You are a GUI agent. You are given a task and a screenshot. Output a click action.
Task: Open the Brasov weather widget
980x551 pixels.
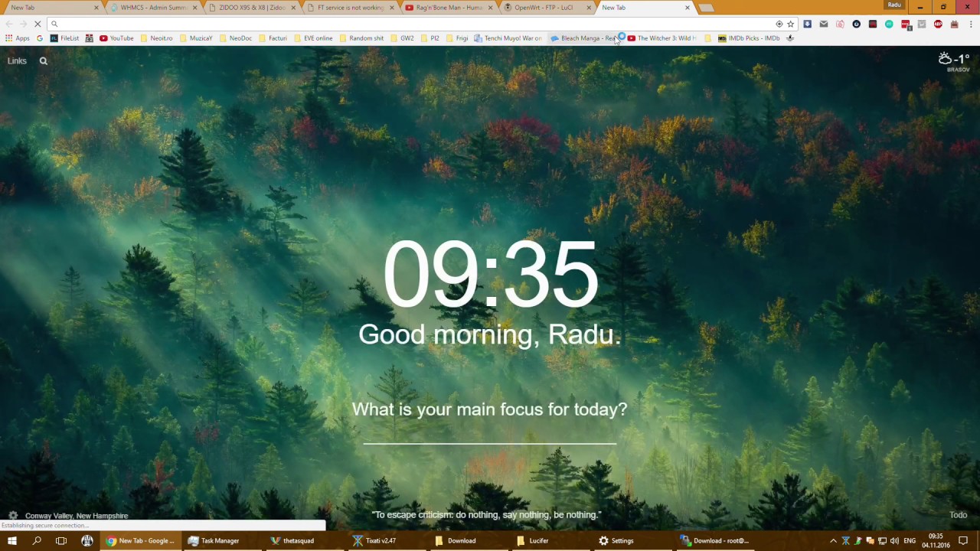click(955, 61)
